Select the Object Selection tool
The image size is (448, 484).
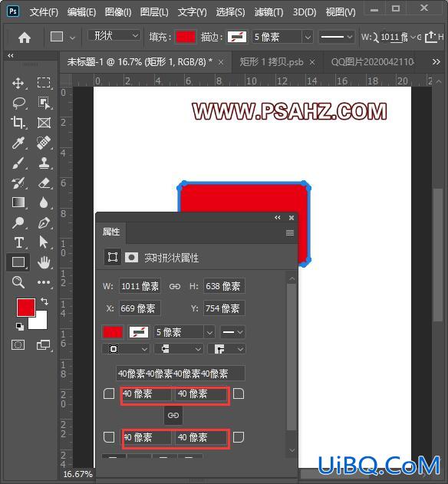[x=44, y=103]
